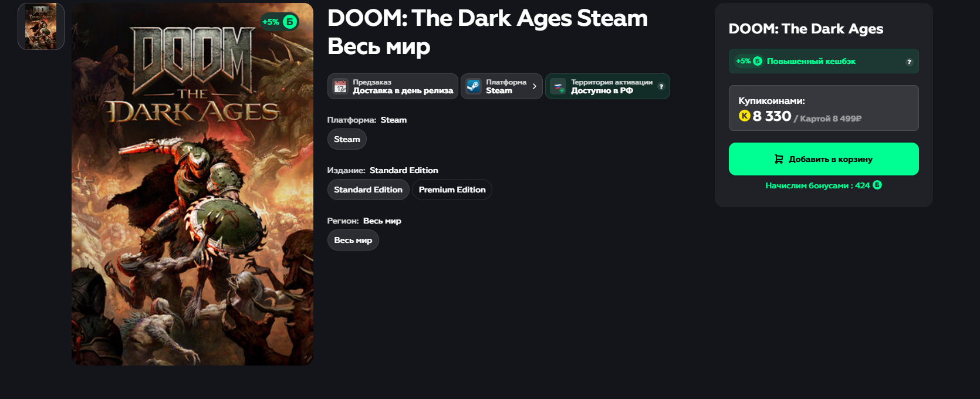Click the small DOOM cover thumbnail
980x399 pixels.
[41, 26]
